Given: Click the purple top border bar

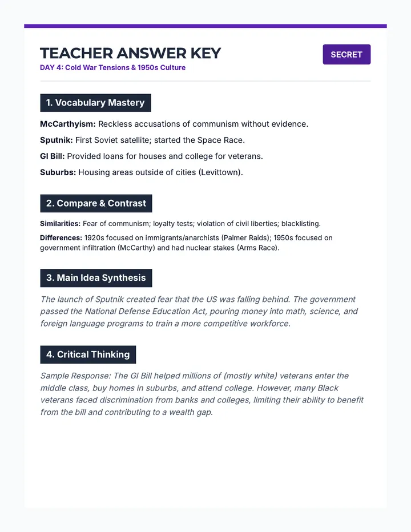Looking at the screenshot, I should 205,26.
